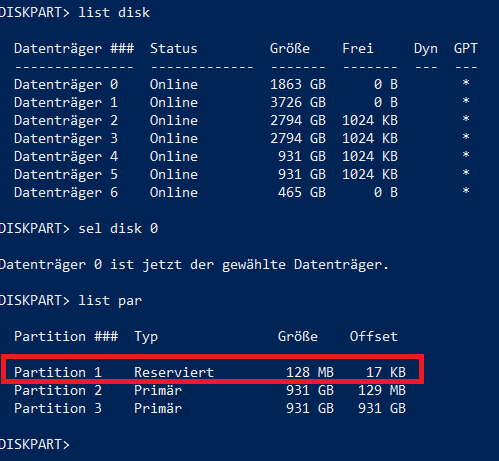Click the Status column header
This screenshot has width=499, height=461.
[174, 49]
